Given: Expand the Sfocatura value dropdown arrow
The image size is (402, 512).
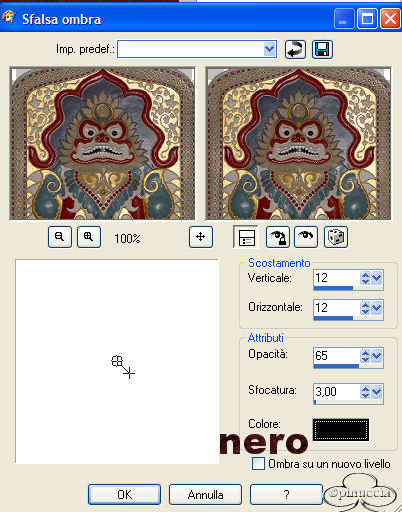Looking at the screenshot, I should tap(377, 392).
